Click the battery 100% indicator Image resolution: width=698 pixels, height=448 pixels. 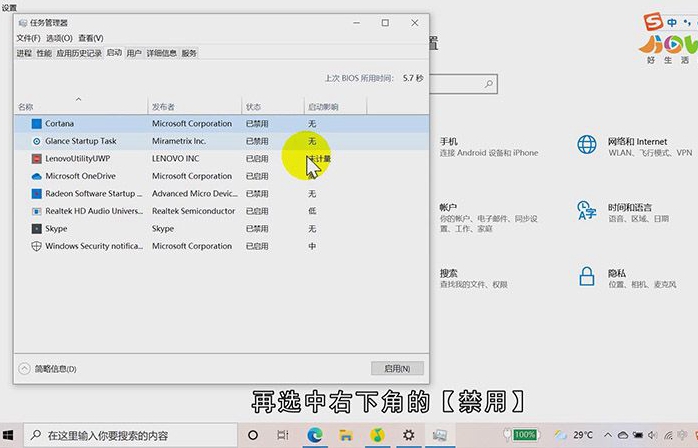tap(521, 435)
